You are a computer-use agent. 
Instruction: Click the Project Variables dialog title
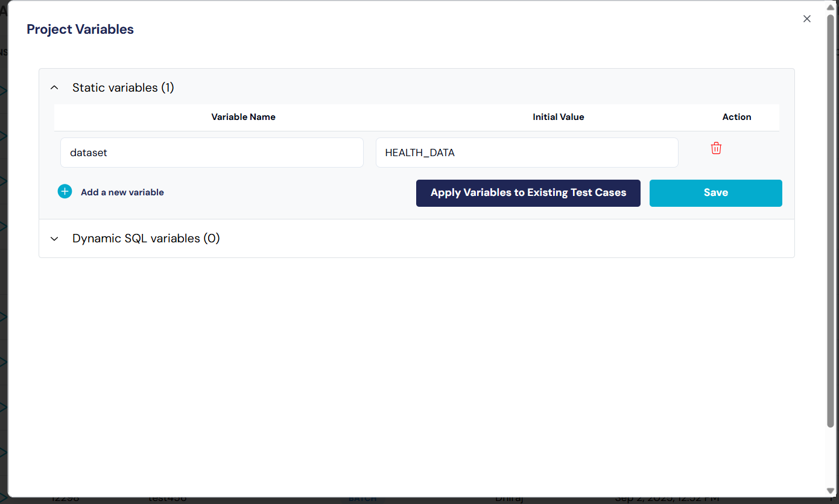[x=80, y=30]
